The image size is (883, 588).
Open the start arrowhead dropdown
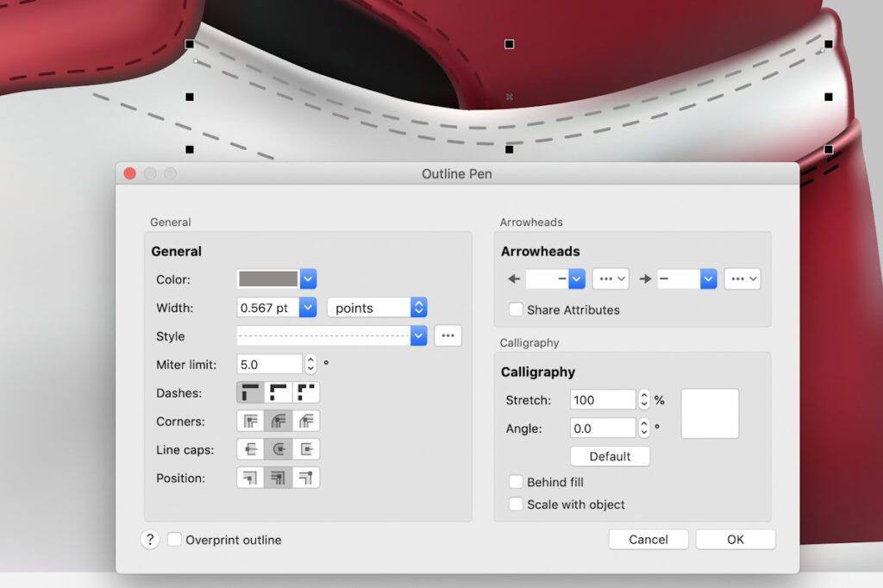[x=577, y=279]
